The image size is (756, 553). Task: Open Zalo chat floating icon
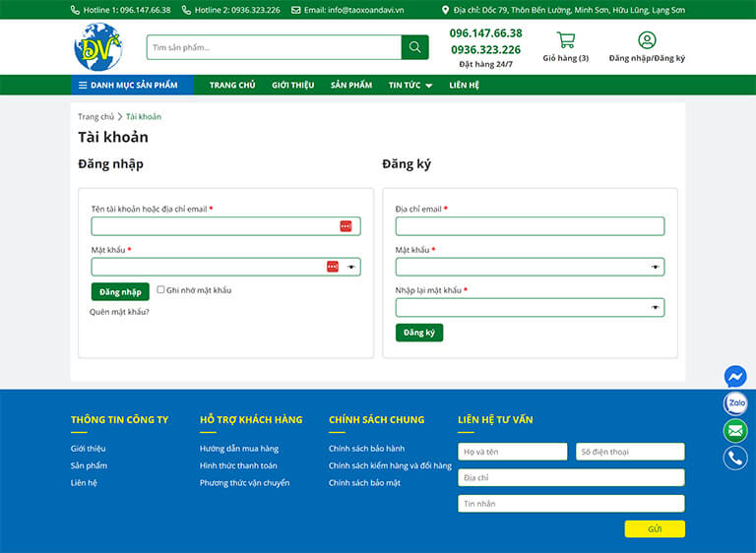coord(735,403)
